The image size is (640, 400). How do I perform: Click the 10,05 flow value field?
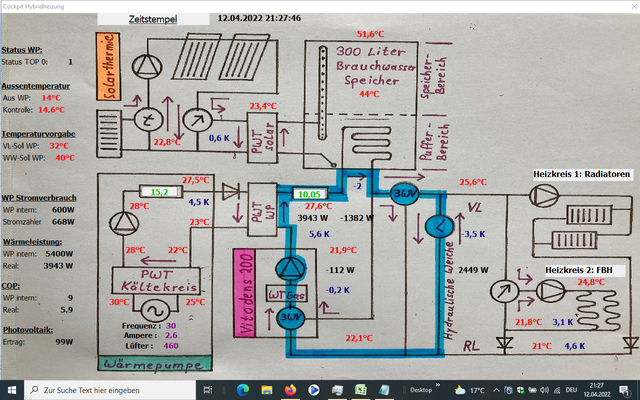coord(312,194)
